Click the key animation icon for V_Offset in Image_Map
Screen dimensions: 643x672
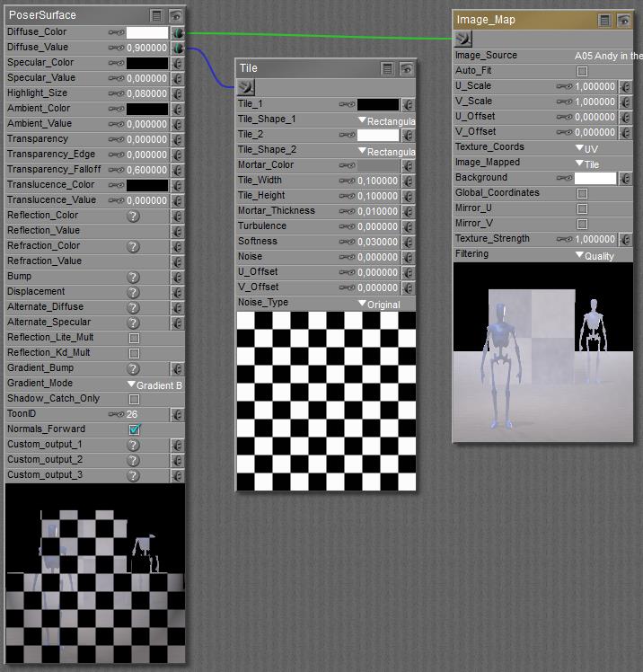tap(564, 132)
